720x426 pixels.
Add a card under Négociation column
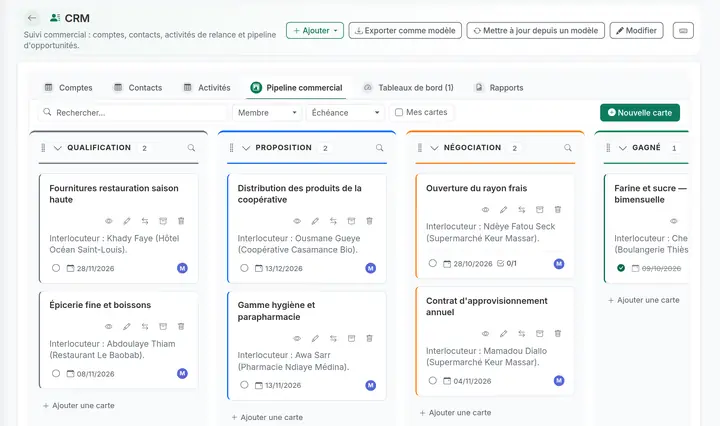[455, 413]
